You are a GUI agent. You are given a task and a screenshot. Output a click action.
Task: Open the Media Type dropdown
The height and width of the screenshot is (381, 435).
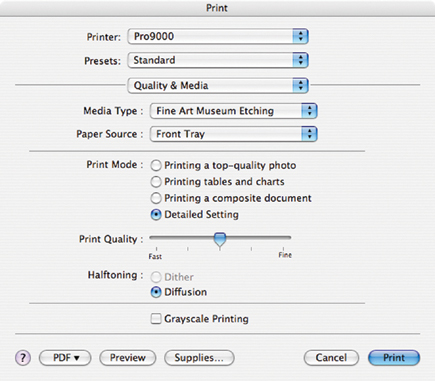click(233, 111)
